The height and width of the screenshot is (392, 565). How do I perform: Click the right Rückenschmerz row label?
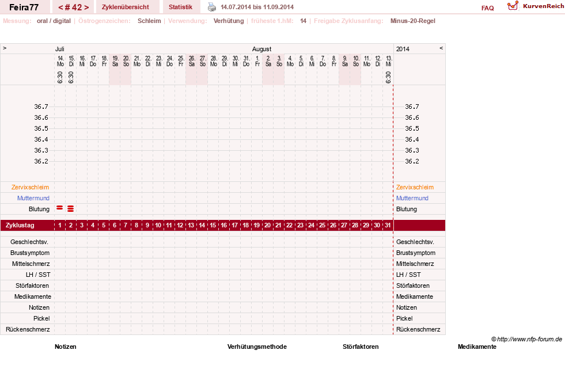point(418,329)
